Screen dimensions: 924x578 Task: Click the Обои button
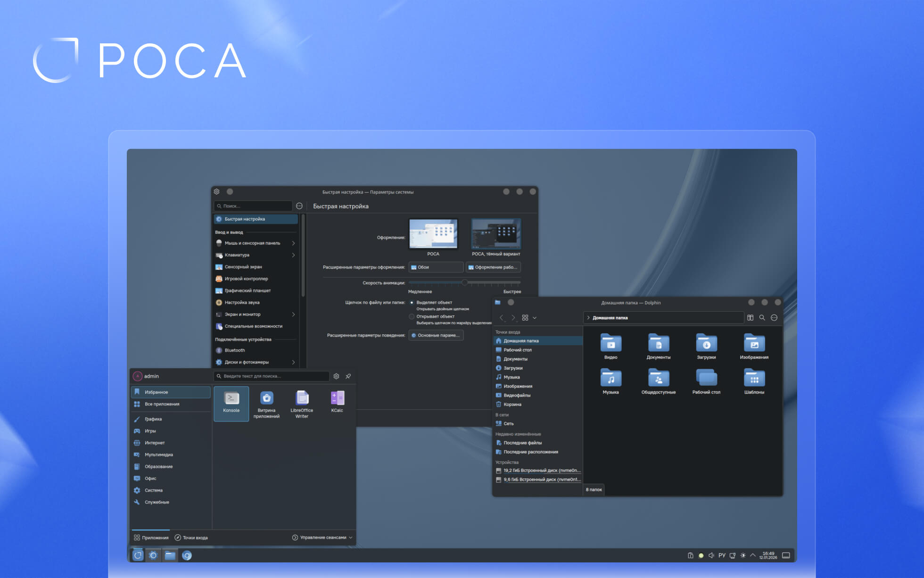(436, 267)
